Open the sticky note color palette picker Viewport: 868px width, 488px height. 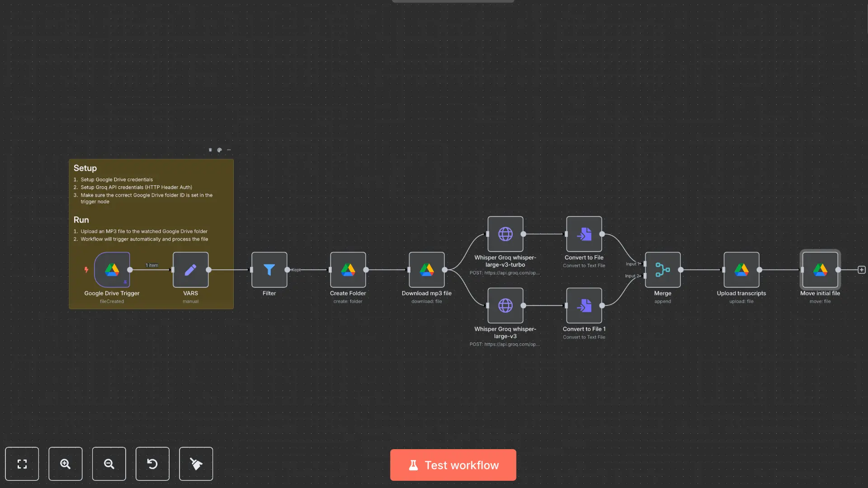[x=220, y=150]
